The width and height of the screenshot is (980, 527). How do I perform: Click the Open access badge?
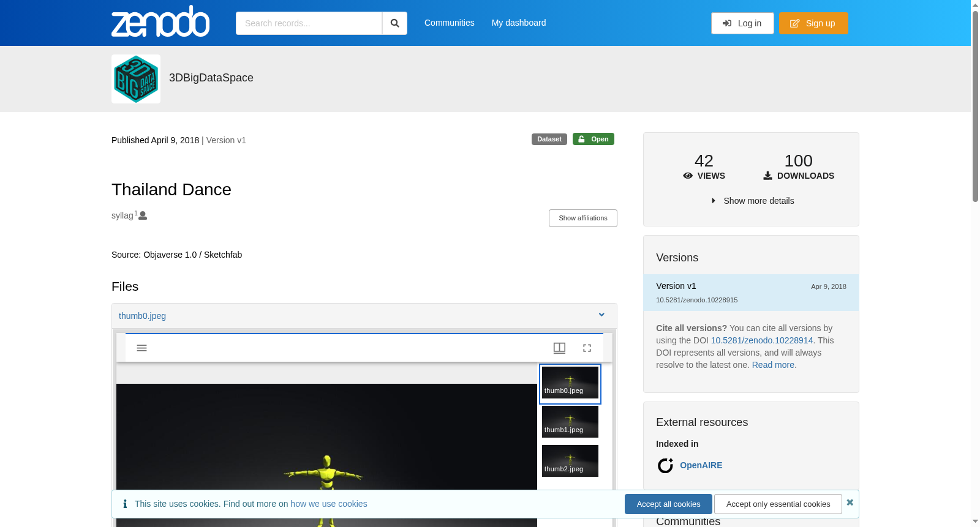(594, 139)
